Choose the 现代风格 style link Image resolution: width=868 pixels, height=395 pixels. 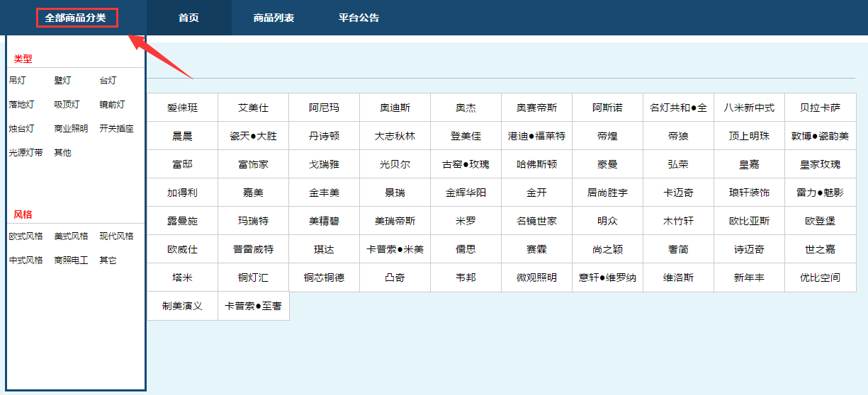click(116, 236)
